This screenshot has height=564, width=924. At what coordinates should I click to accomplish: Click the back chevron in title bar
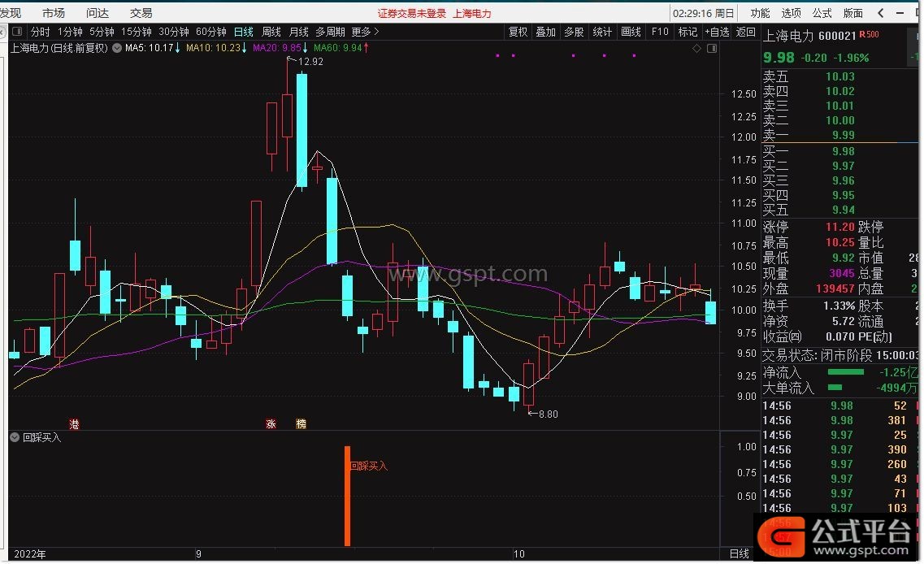(x=880, y=13)
